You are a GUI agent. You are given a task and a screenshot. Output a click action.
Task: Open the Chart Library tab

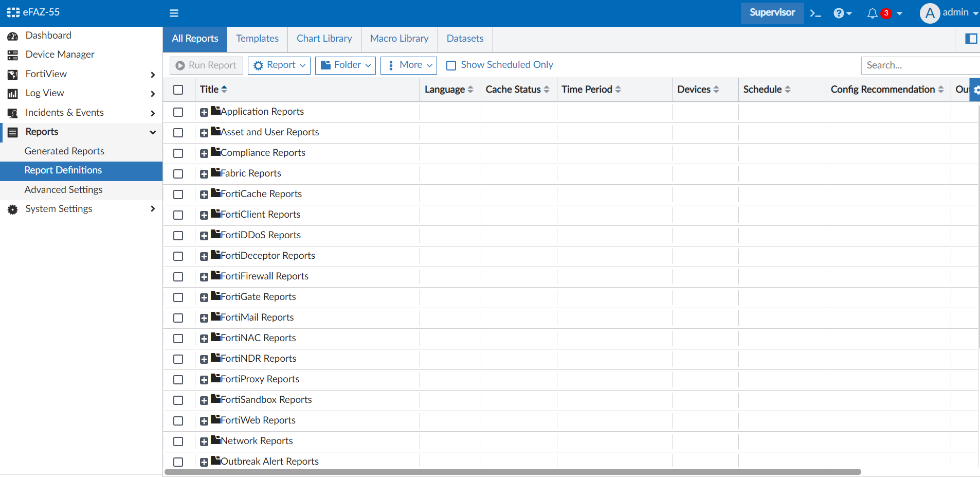[x=323, y=39]
